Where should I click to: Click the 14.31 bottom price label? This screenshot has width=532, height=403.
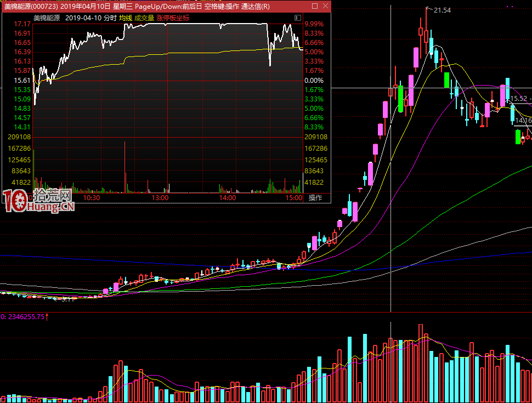point(22,127)
